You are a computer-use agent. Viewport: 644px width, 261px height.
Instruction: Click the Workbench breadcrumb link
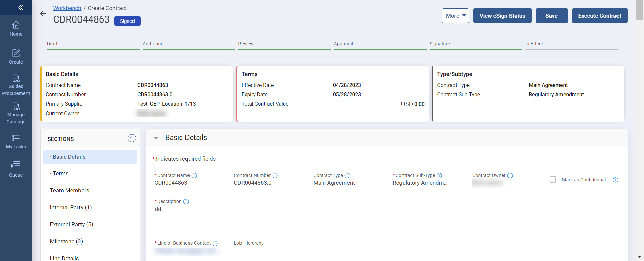tap(67, 8)
